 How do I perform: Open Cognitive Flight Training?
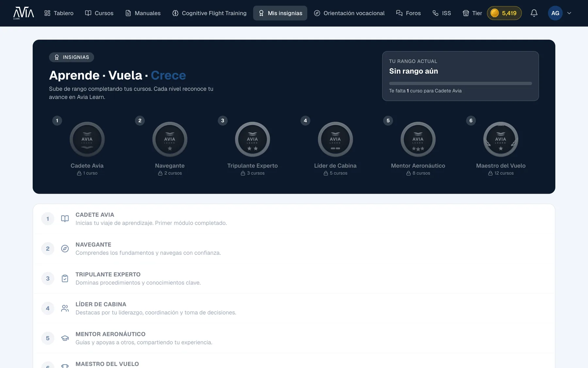coord(209,13)
